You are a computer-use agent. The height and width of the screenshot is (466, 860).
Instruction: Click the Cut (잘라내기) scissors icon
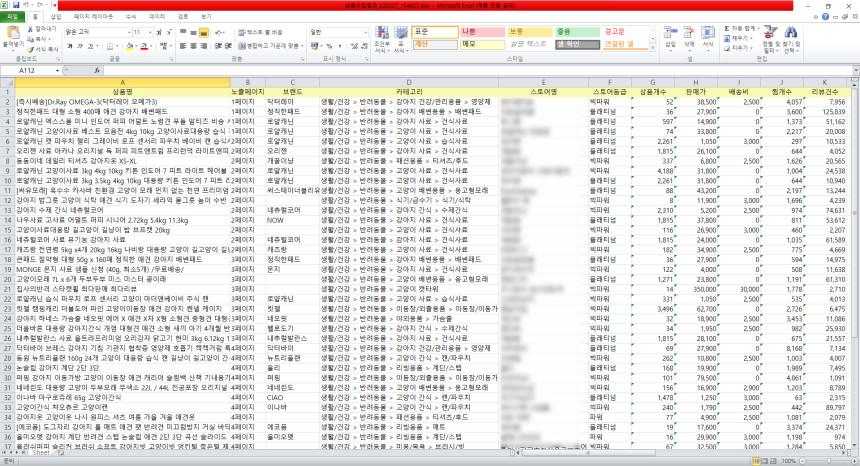[30, 29]
